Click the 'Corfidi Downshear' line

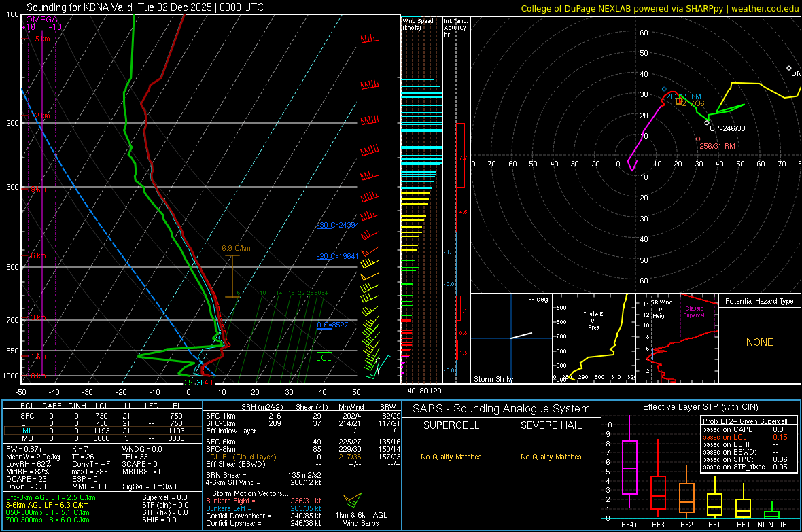[264, 516]
